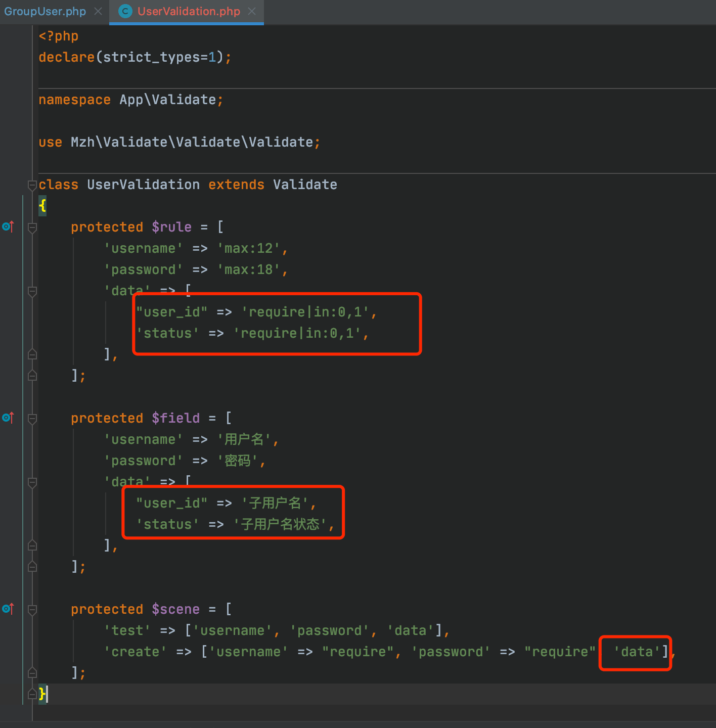This screenshot has width=716, height=728.
Task: Click the extends keyword
Action: pyautogui.click(x=237, y=185)
